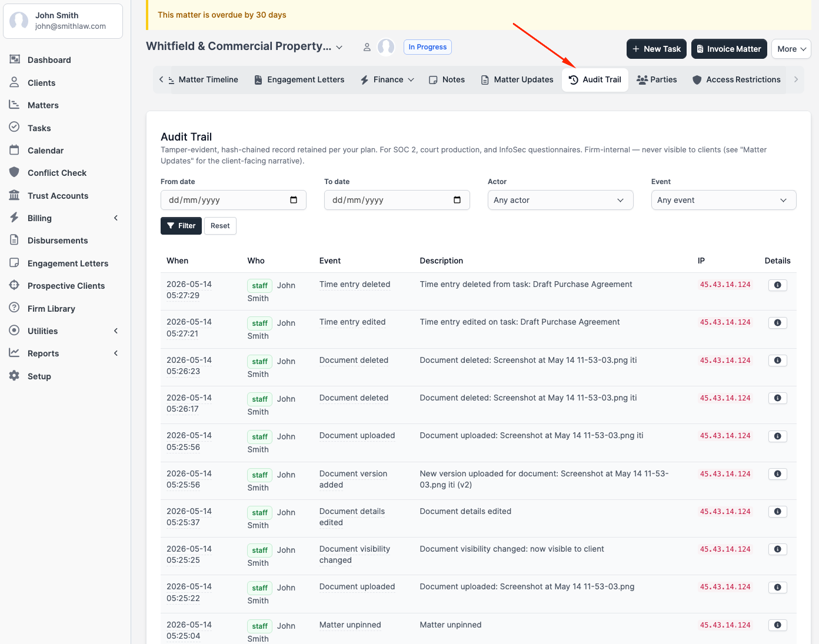
Task: Open the Clients sidebar icon
Action: [x=14, y=82]
